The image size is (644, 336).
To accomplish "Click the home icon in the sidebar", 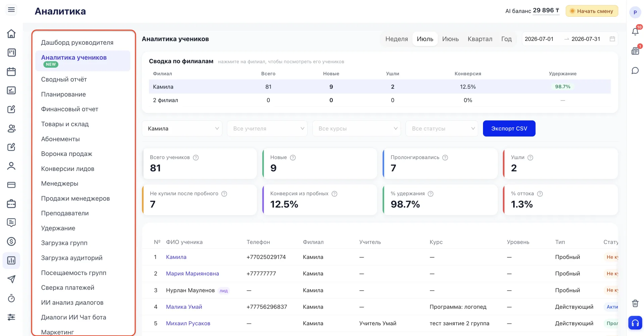I will (x=11, y=34).
